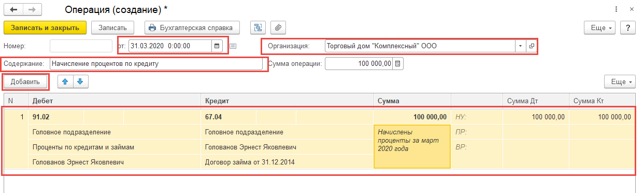Click row number 1 in N column
644x193 pixels.
(22, 117)
